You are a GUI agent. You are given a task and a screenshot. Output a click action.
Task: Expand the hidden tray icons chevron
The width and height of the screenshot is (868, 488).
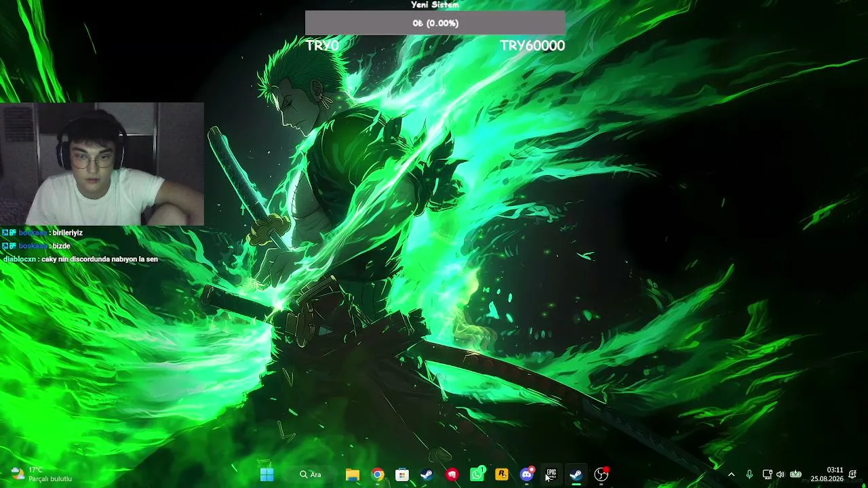pos(731,474)
